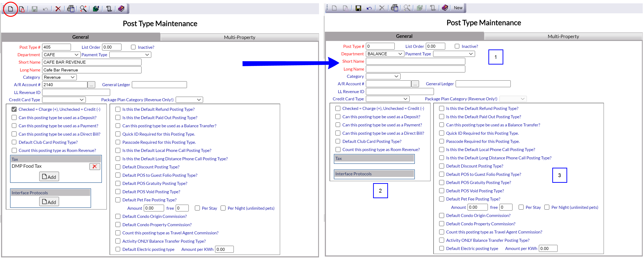
Task: Open A/R Account lookup in right form
Action: (x=415, y=84)
